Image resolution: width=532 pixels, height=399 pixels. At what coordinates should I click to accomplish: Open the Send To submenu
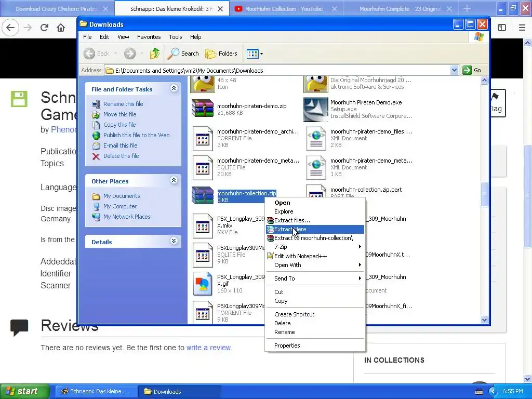(315, 278)
